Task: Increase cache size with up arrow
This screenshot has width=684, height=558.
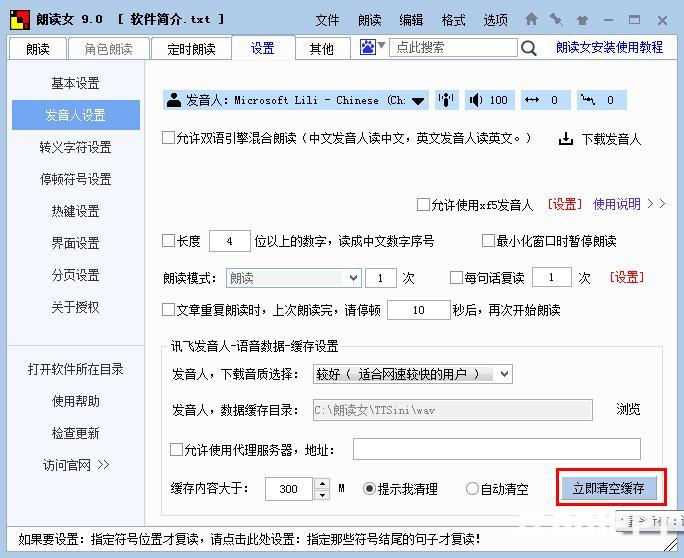Action: (322, 483)
